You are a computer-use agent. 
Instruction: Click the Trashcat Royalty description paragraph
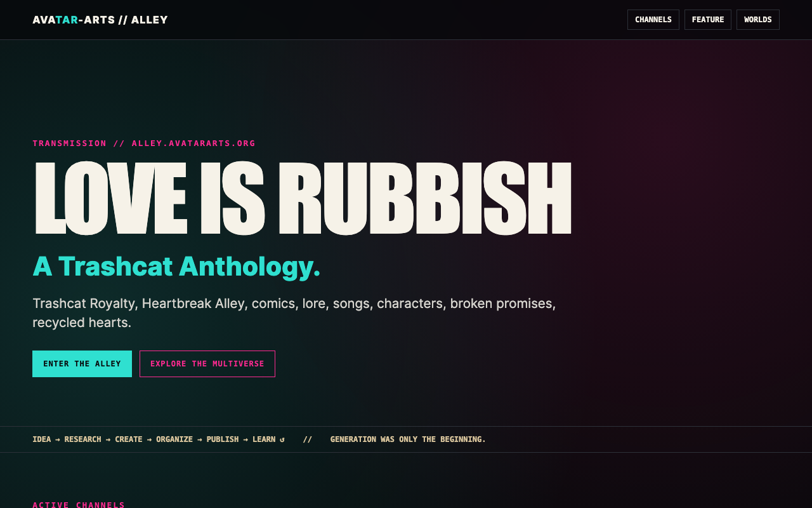[294, 312]
